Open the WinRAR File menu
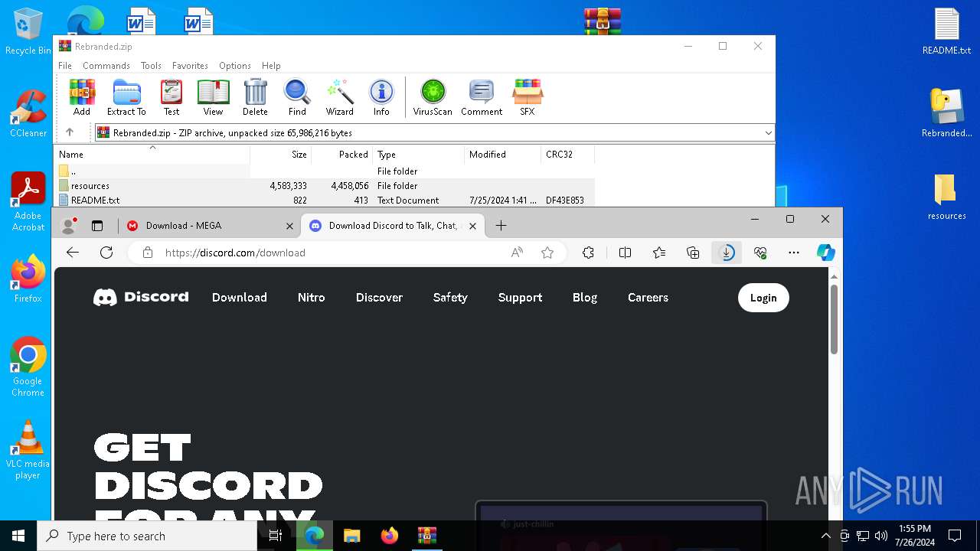980x551 pixels. pos(65,66)
